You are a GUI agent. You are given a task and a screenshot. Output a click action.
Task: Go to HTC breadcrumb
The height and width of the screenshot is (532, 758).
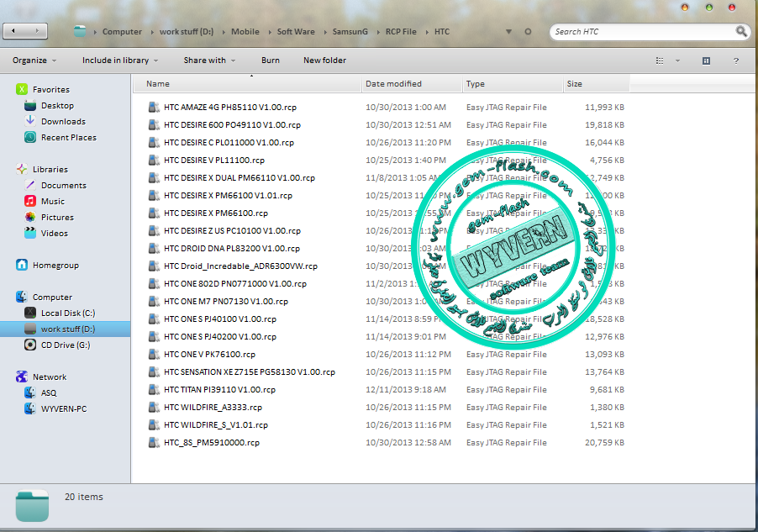pyautogui.click(x=442, y=31)
